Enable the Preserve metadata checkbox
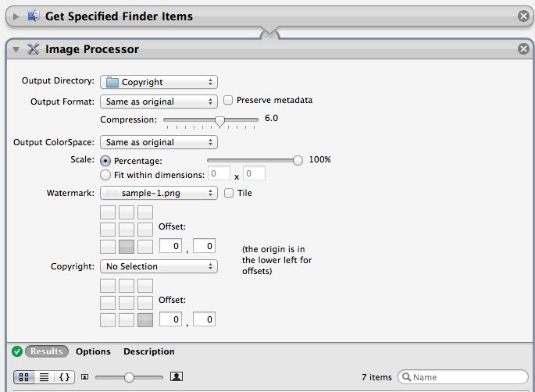535x392 pixels. point(228,100)
